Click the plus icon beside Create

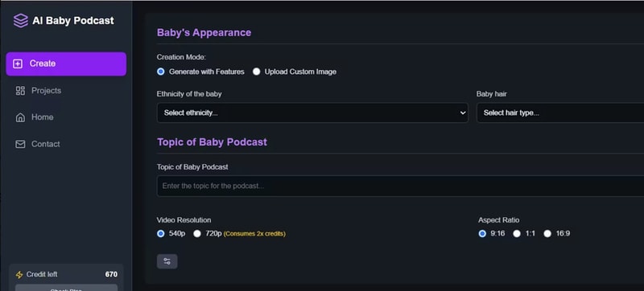[18, 64]
